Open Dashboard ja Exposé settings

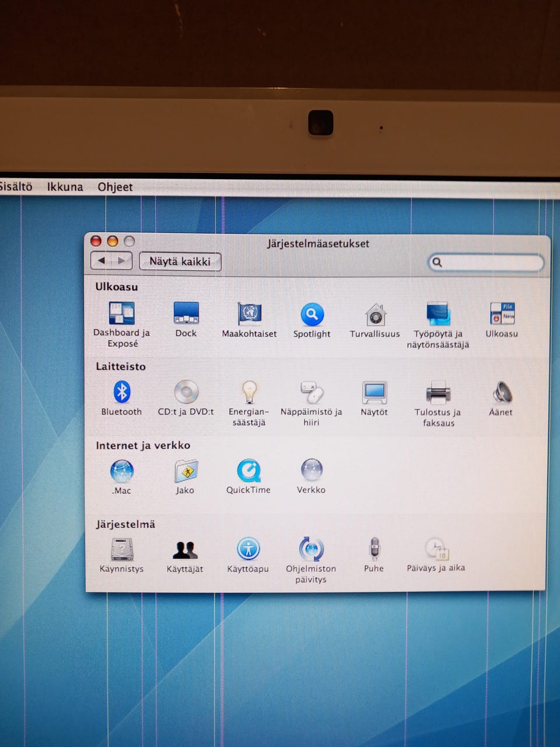tap(121, 314)
